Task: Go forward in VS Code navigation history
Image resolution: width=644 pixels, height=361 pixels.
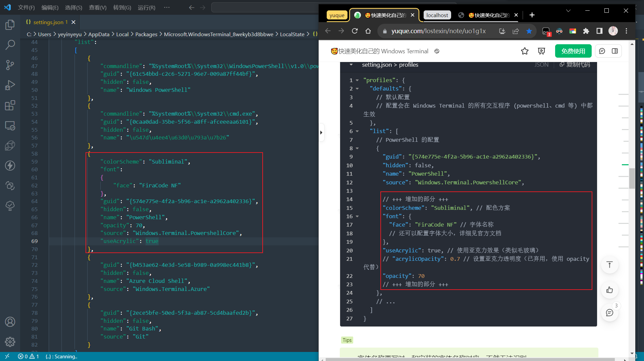Action: point(203,7)
